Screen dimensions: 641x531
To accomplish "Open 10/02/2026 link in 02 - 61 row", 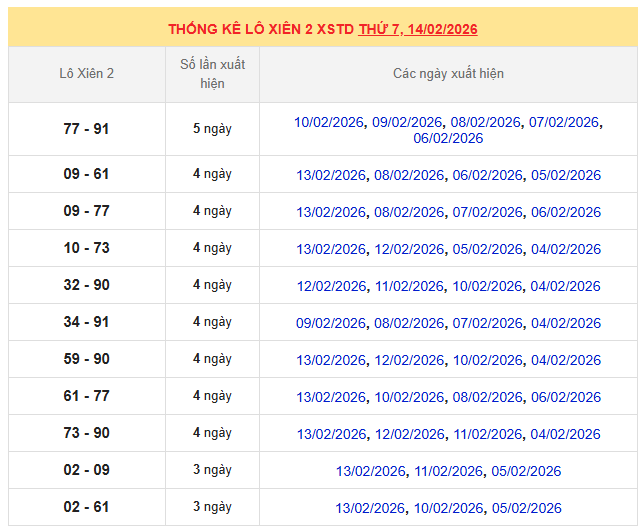I will pyautogui.click(x=448, y=508).
